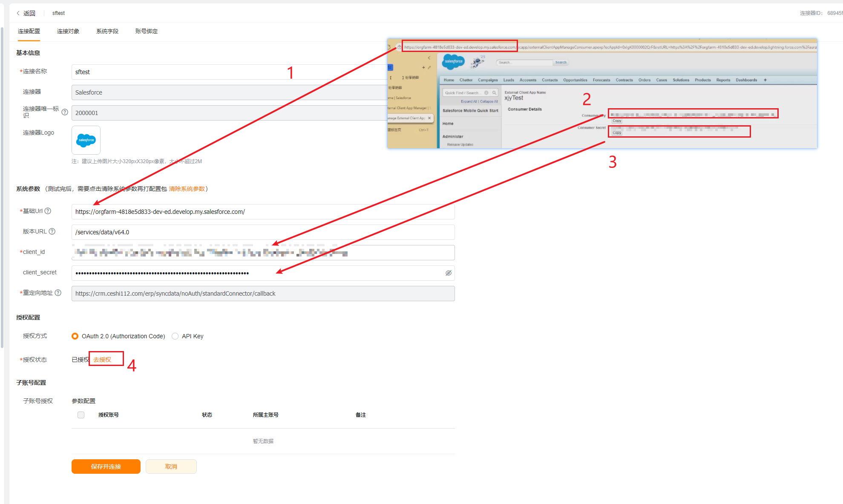Click the 基础Url input field
843x504 pixels.
tap(263, 212)
